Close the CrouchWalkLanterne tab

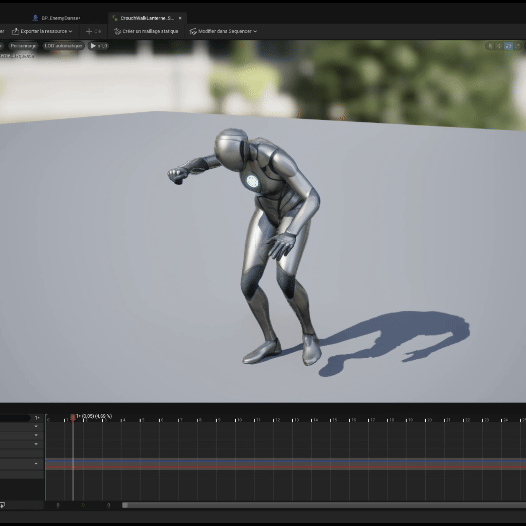coord(180,18)
